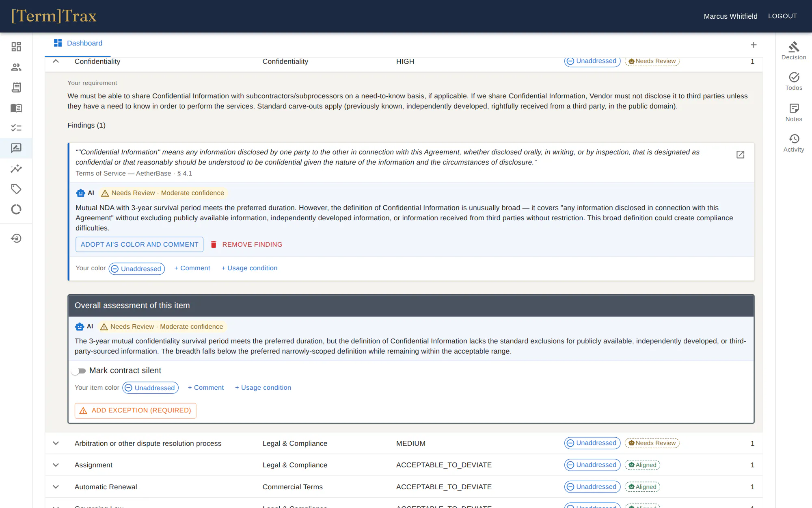812x508 pixels.
Task: Click Adopt AI's Color and Comment button
Action: (x=139, y=244)
